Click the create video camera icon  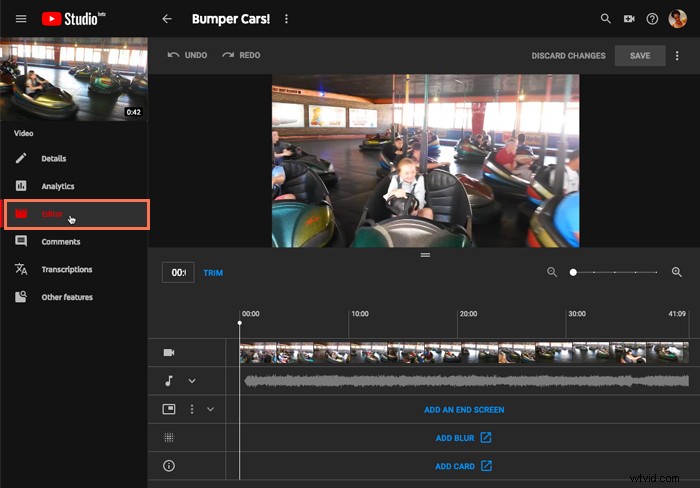tap(629, 19)
